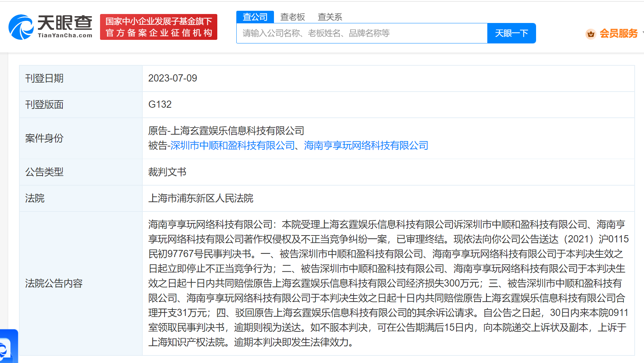Open the blue floating app widget
Image resolution: width=644 pixels, height=363 pixels.
[x=8, y=346]
